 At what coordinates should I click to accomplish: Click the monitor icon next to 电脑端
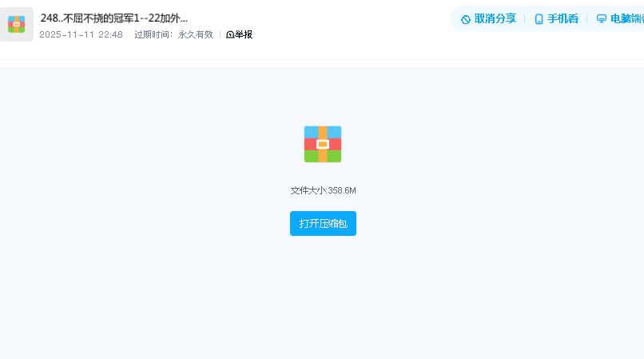(x=602, y=19)
